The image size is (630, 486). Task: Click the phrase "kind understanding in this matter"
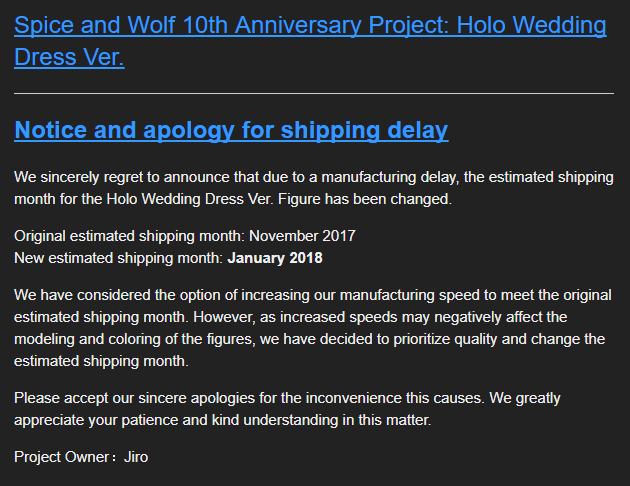point(321,420)
